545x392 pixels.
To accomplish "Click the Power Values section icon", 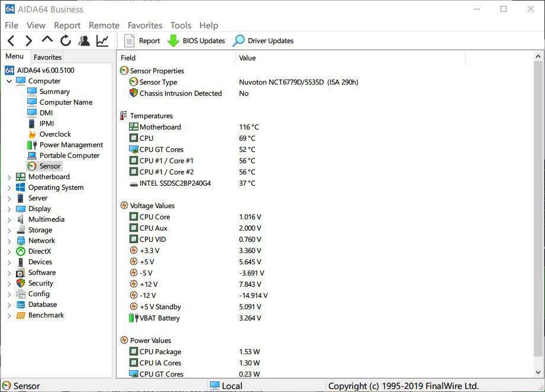I will point(124,341).
